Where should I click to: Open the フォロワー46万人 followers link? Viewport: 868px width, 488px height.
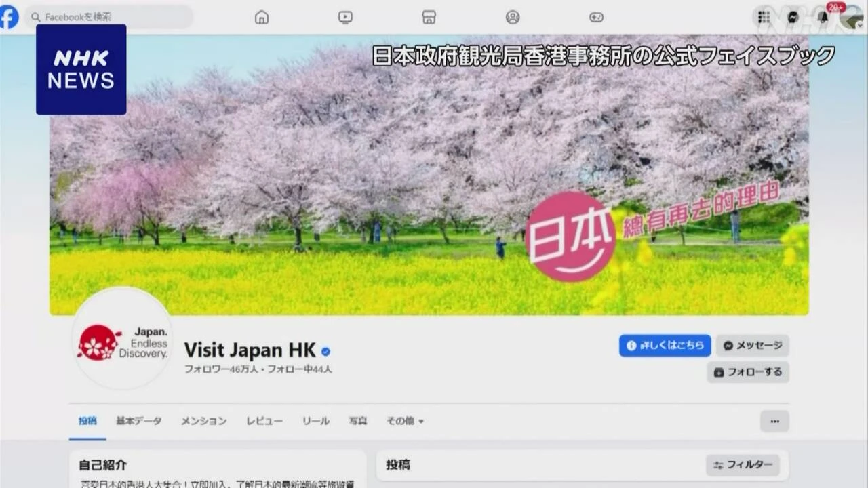tap(222, 369)
